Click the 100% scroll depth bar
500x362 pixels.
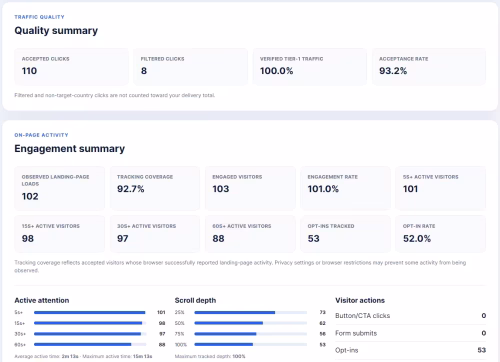pos(251,344)
